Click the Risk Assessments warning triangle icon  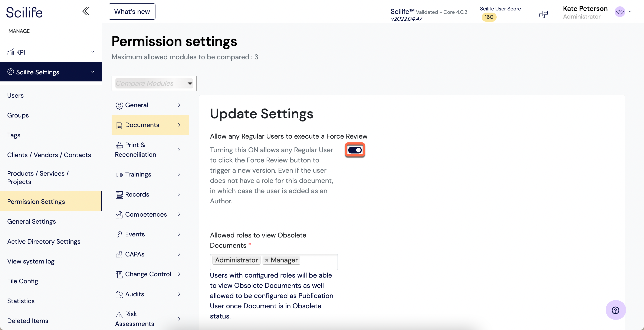[x=119, y=314]
